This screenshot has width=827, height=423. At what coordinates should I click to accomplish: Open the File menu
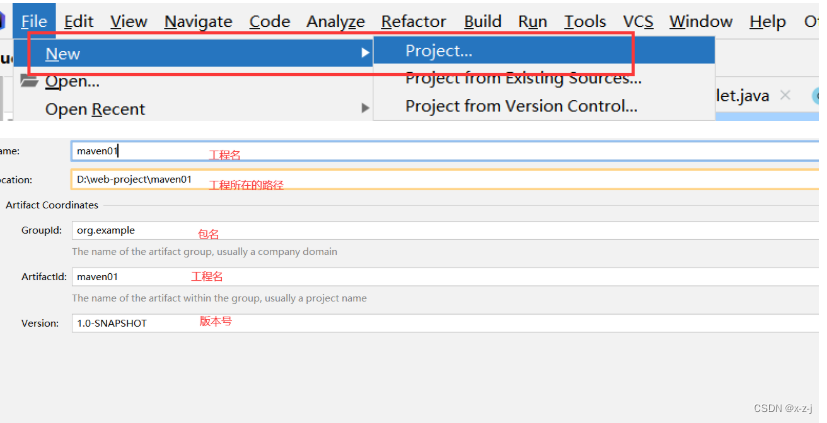[34, 21]
